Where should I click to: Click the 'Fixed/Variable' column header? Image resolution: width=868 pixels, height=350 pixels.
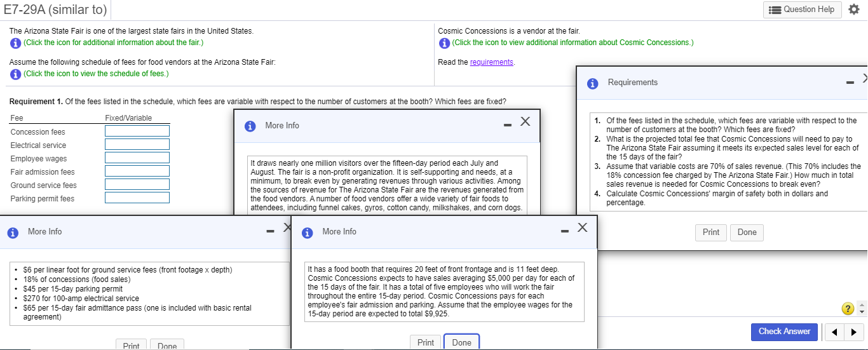[x=128, y=118]
